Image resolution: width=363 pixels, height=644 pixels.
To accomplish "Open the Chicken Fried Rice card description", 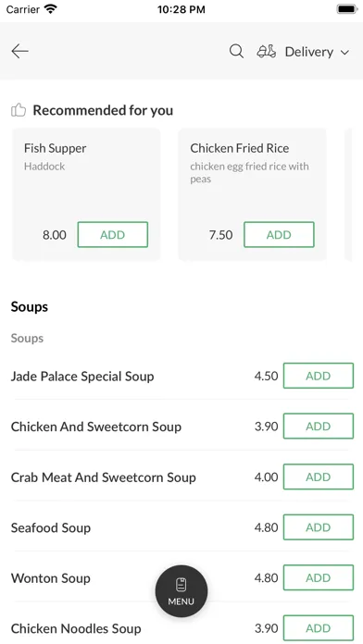I will click(249, 172).
